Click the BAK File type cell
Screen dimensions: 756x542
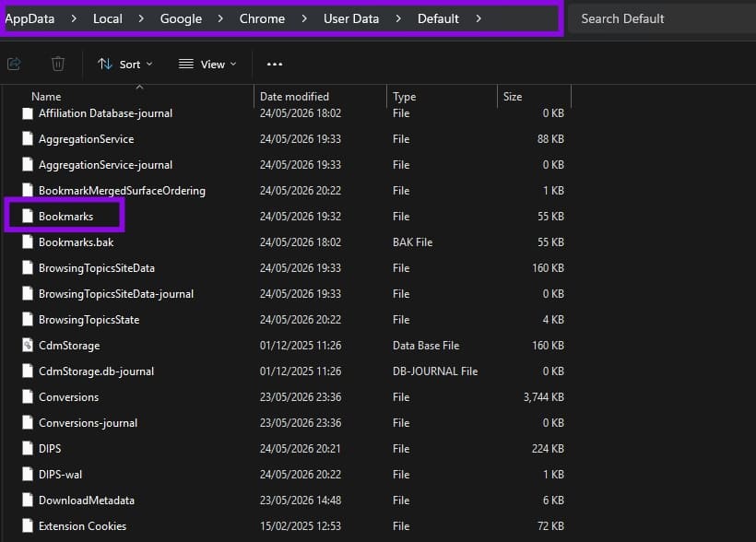click(x=412, y=242)
